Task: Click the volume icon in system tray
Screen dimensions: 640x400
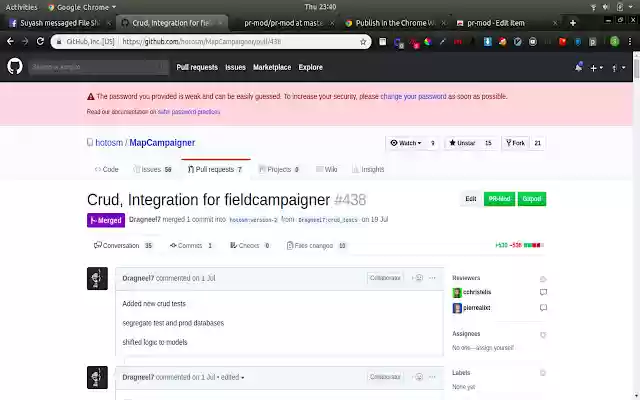Action: [606, 7]
